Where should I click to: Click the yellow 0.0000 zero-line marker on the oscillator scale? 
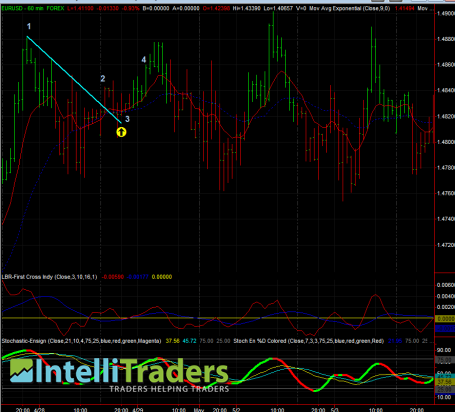pos(445,319)
